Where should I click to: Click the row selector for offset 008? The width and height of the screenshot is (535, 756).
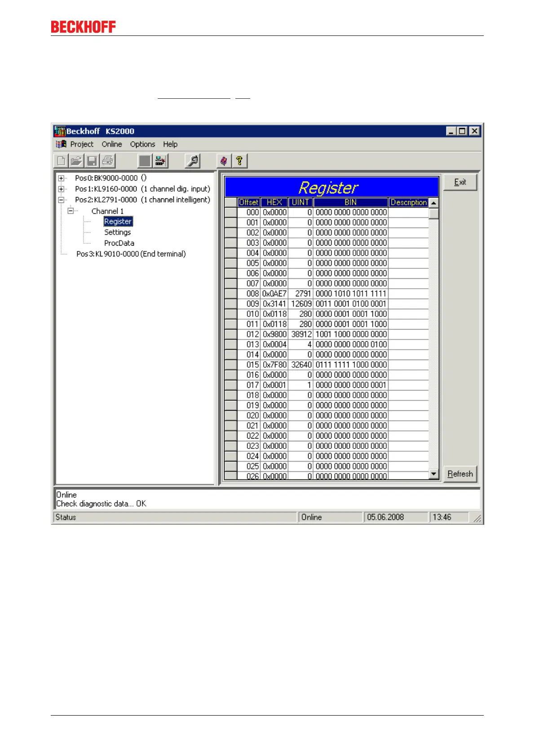coord(230,294)
